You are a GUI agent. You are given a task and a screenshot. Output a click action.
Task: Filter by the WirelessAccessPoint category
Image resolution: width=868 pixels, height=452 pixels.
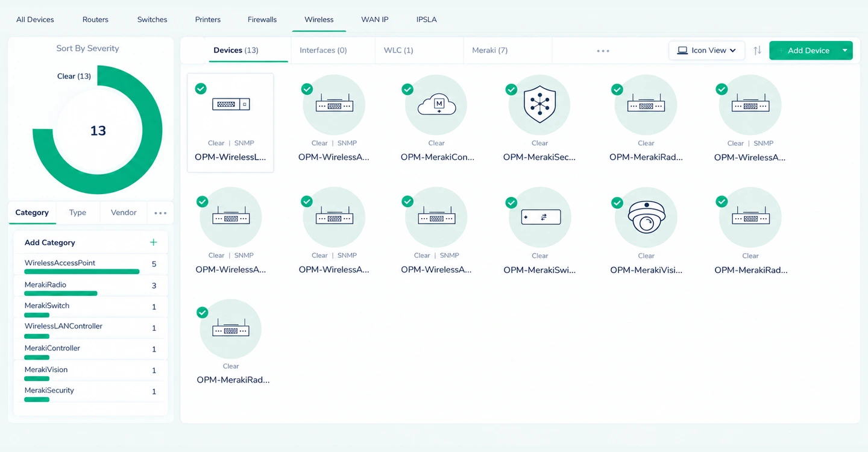click(90, 265)
